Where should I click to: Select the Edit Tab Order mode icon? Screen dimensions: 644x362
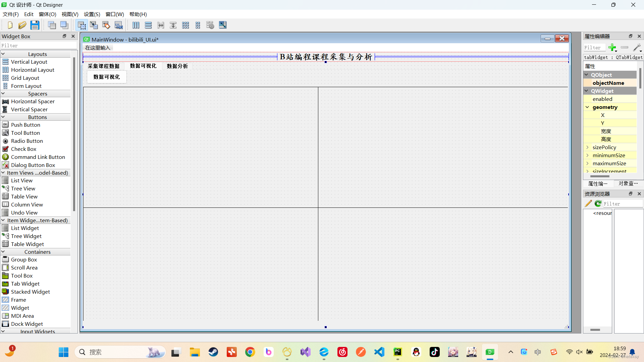click(x=119, y=25)
